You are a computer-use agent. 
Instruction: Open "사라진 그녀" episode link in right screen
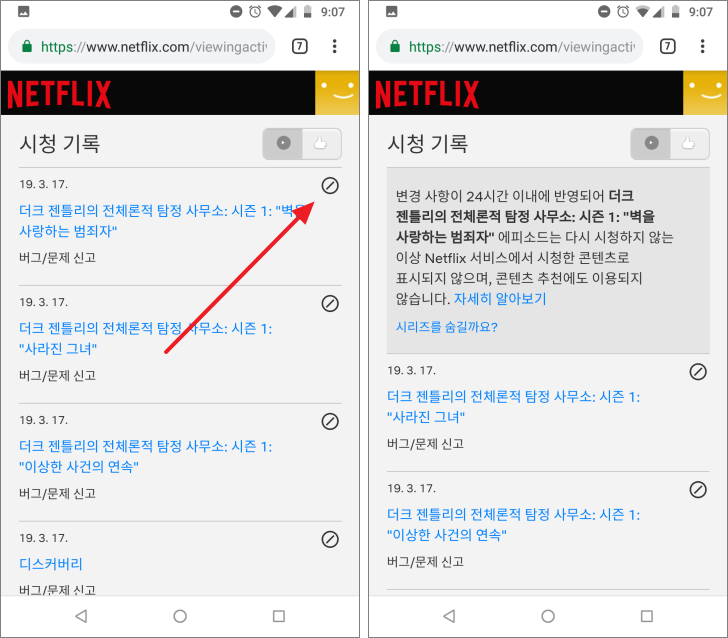(514, 407)
